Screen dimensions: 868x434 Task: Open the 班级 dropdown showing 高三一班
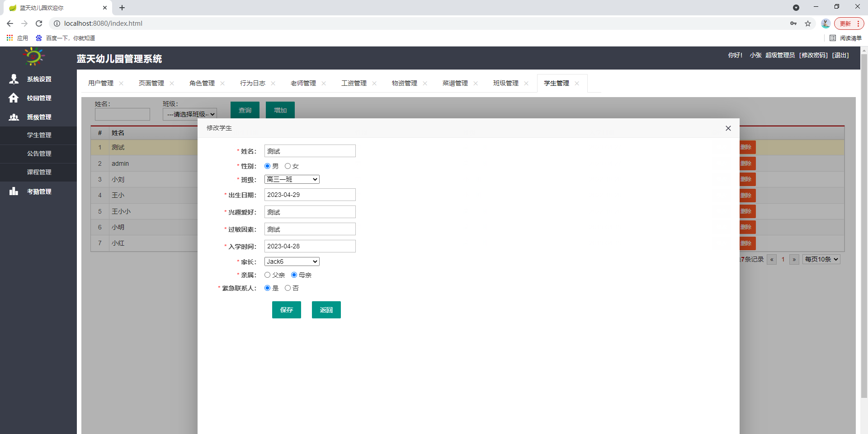click(292, 179)
